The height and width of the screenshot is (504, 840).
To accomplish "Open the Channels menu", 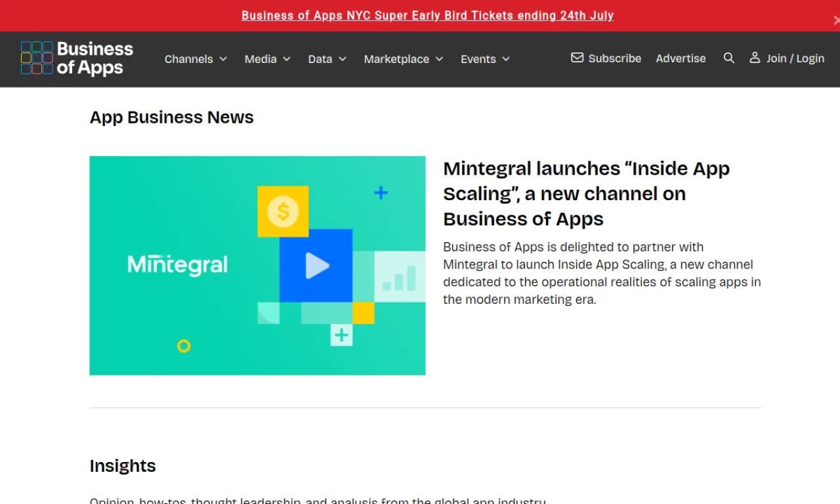I will [x=196, y=59].
